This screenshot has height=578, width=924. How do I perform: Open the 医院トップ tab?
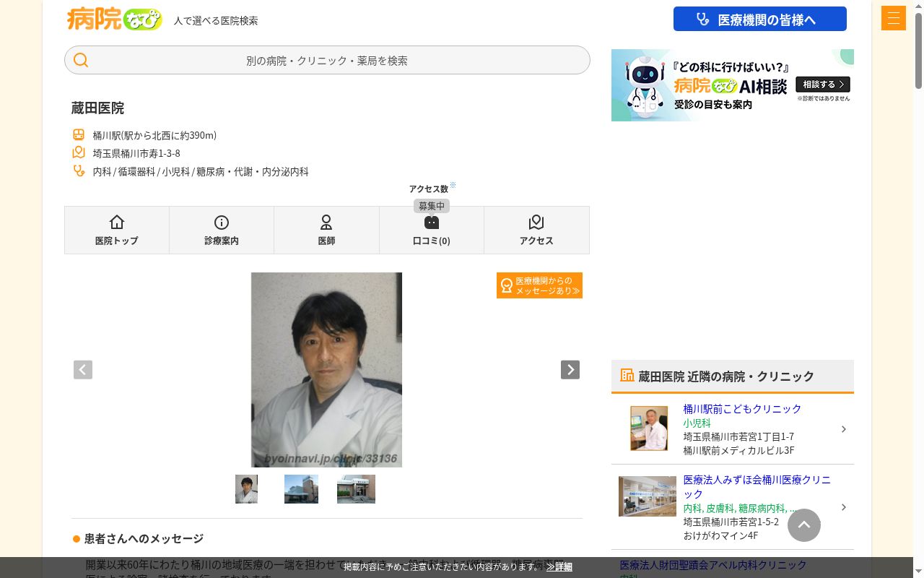pyautogui.click(x=117, y=230)
